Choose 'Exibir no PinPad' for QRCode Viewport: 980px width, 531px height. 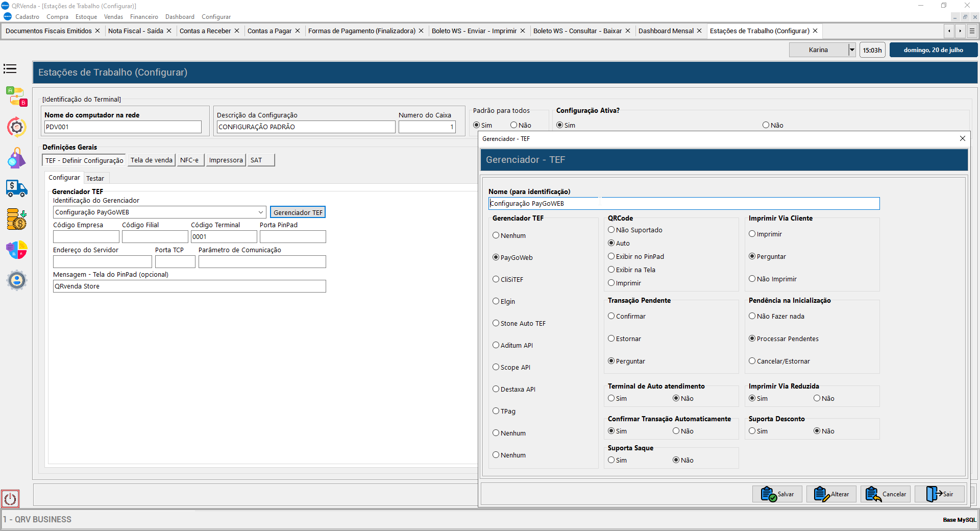click(x=611, y=256)
